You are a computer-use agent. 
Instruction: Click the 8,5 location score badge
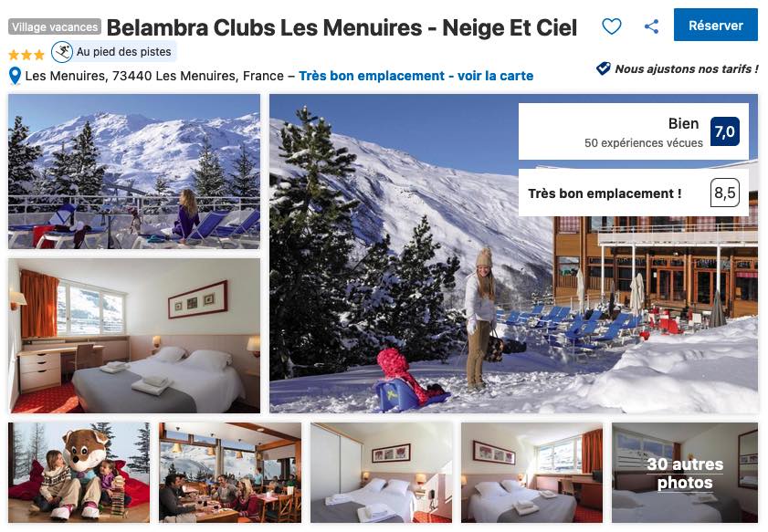coord(724,193)
